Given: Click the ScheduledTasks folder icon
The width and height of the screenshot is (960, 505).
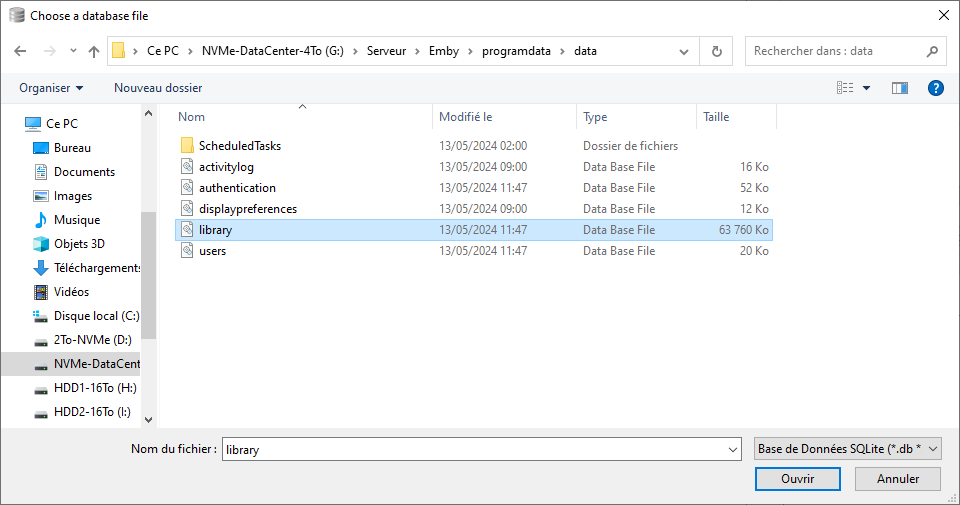Looking at the screenshot, I should click(x=187, y=146).
